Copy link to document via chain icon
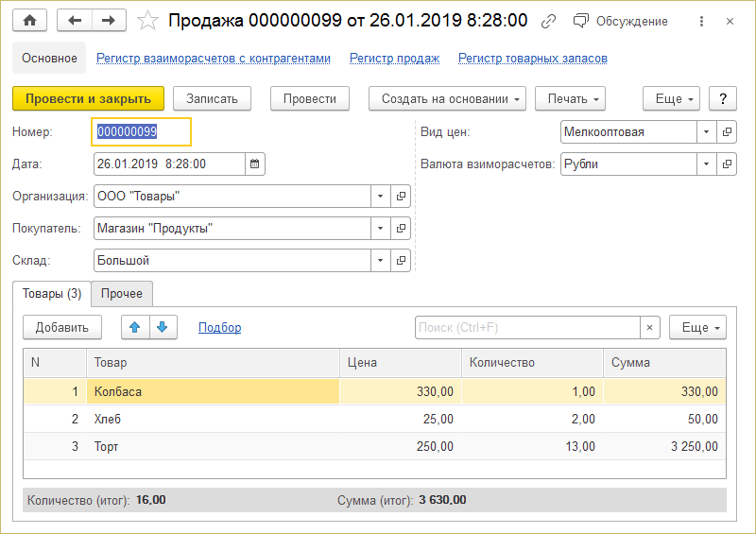 tap(548, 21)
